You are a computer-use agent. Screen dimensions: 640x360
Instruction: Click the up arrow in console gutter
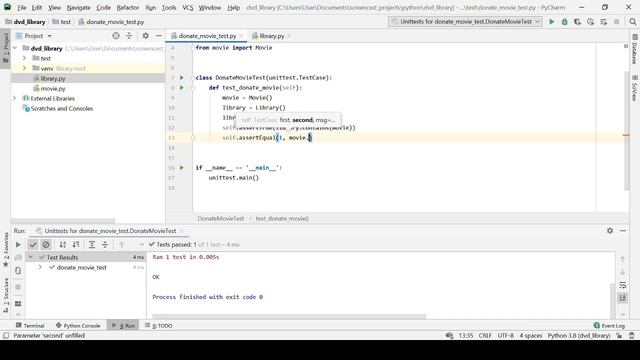point(622,259)
